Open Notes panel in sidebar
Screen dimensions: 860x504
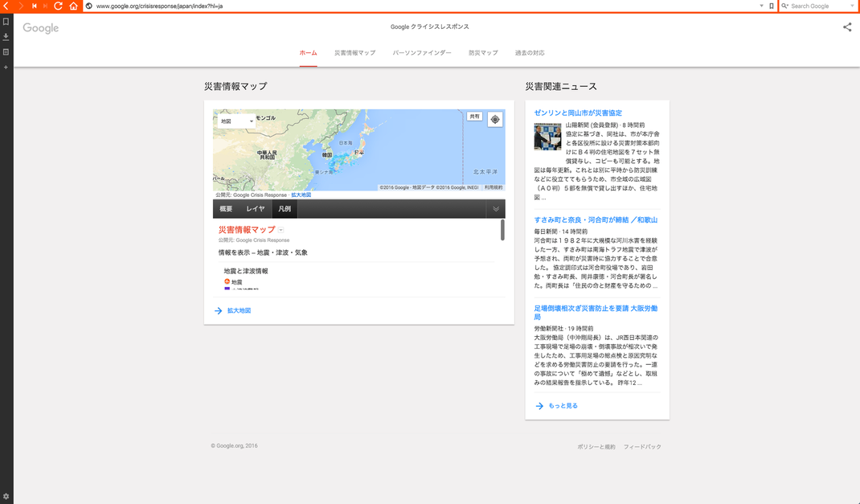tap(6, 52)
